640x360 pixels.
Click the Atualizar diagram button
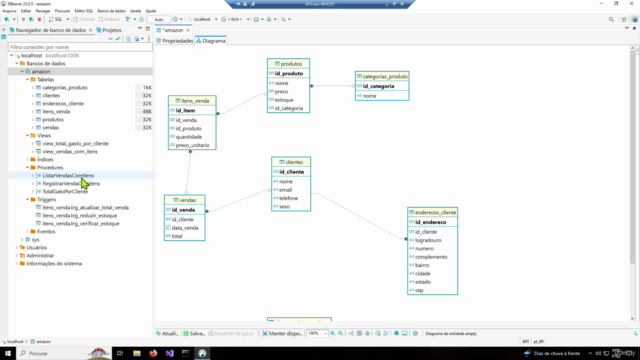(167, 333)
